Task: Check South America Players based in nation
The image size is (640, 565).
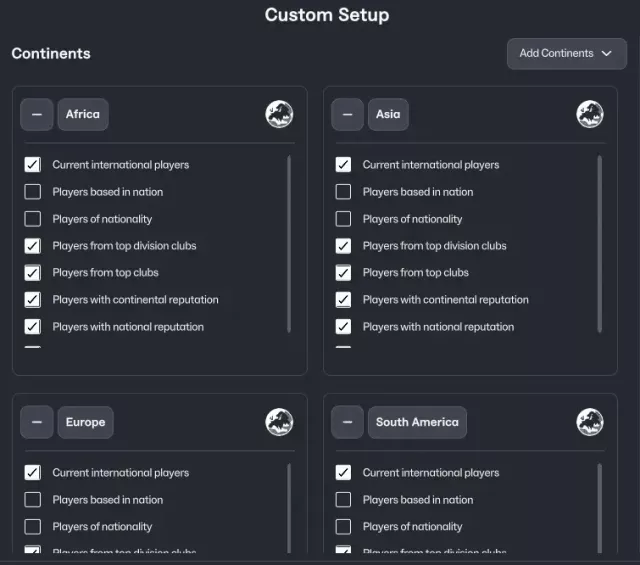Action: click(343, 500)
